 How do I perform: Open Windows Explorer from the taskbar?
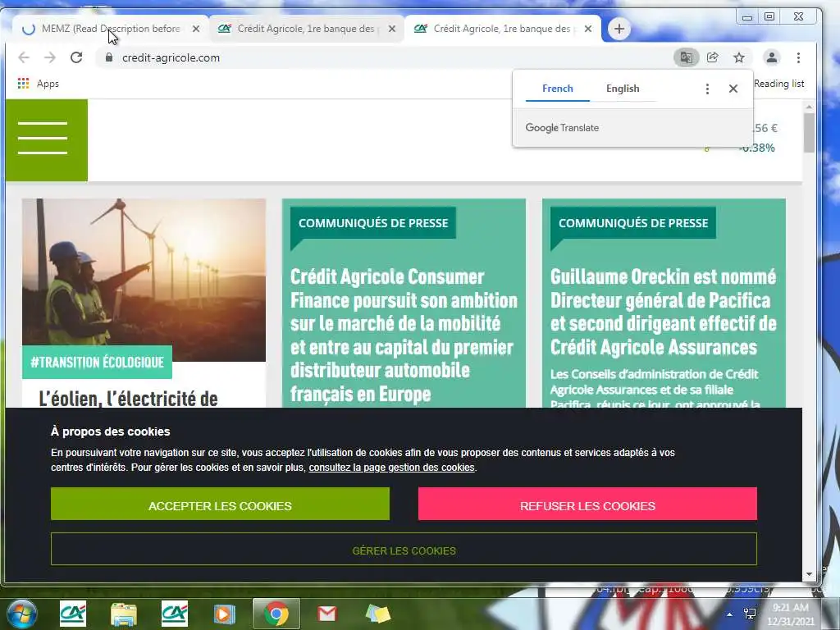[124, 614]
